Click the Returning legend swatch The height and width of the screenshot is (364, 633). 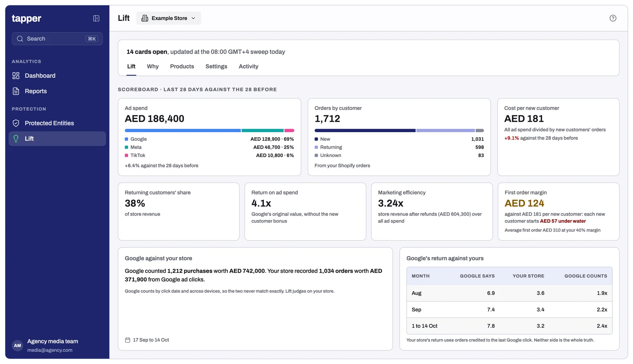pyautogui.click(x=316, y=147)
